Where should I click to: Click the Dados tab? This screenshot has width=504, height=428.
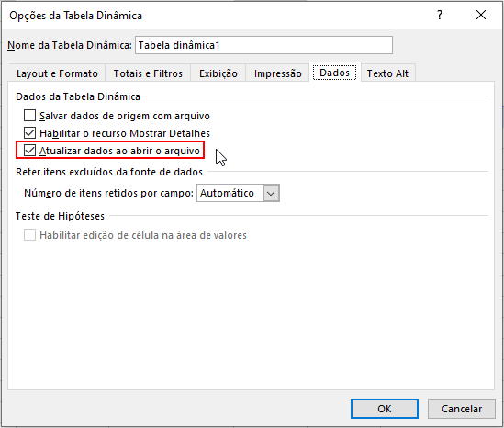(x=334, y=73)
